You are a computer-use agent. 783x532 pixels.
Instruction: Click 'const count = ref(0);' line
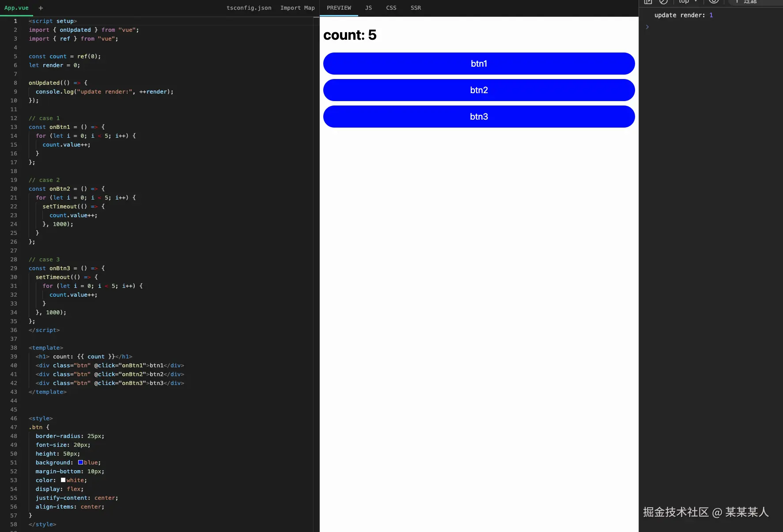pyautogui.click(x=64, y=56)
